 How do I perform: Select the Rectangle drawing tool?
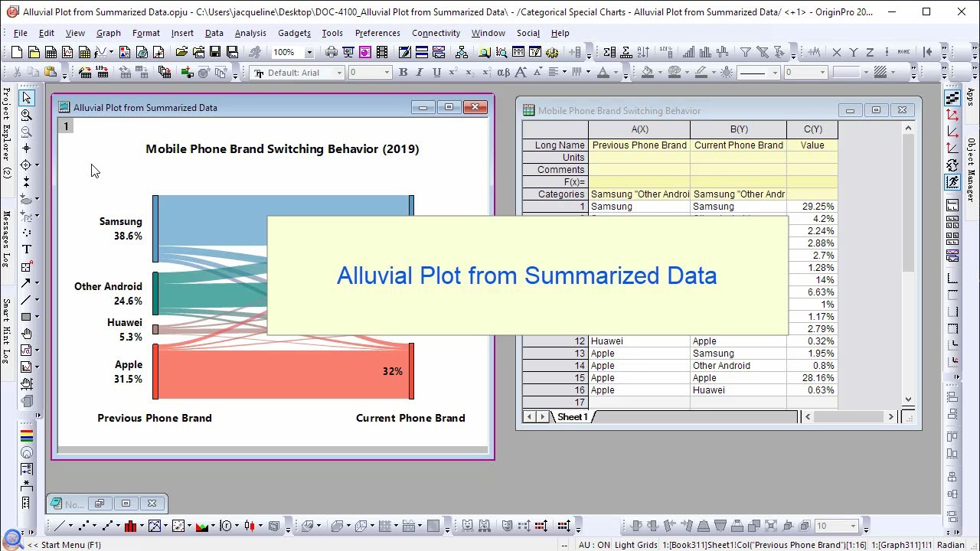[x=27, y=317]
